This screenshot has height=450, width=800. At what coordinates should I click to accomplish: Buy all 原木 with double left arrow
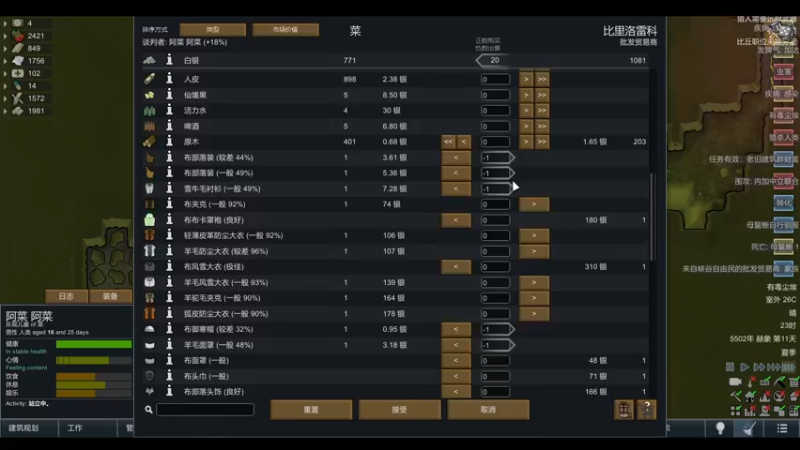click(448, 142)
